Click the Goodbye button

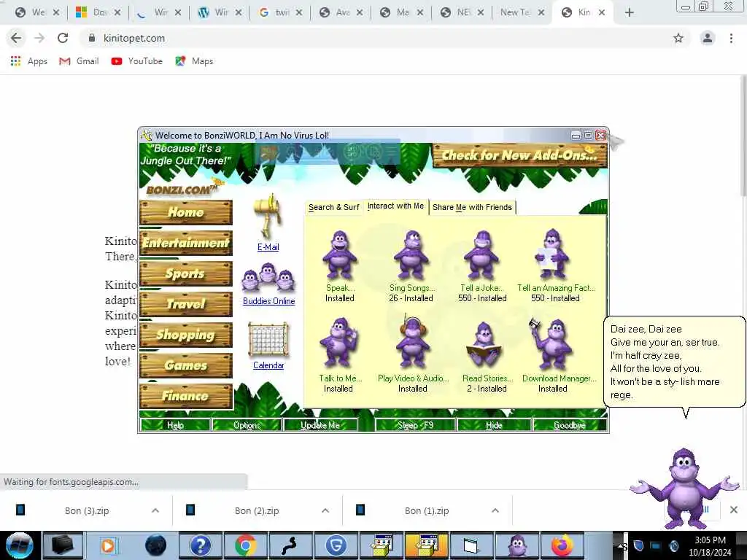click(x=570, y=425)
